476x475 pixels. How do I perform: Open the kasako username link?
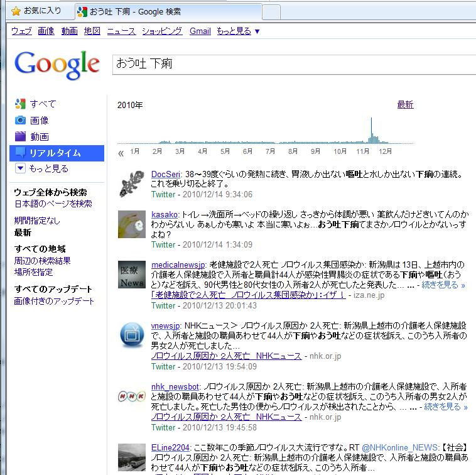(x=165, y=214)
